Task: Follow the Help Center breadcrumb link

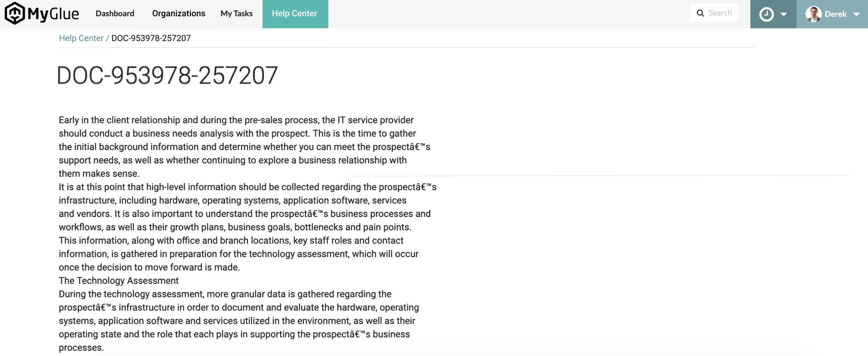Action: coord(81,38)
